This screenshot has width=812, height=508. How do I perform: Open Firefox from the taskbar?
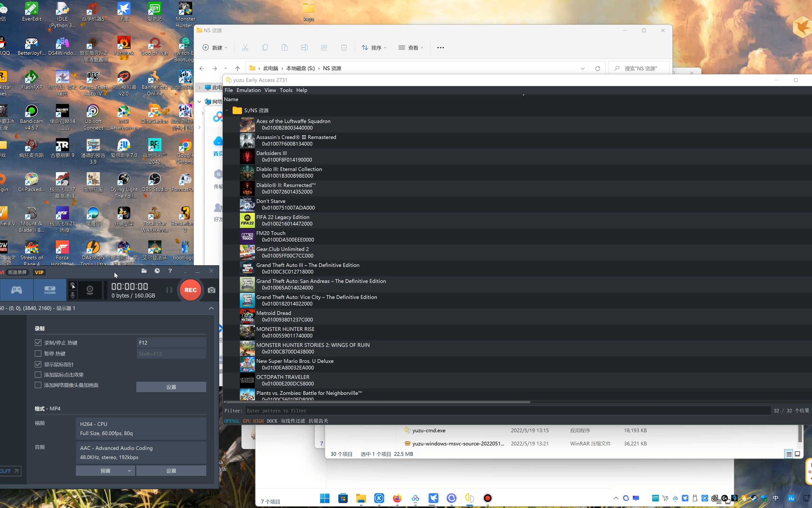(397, 498)
